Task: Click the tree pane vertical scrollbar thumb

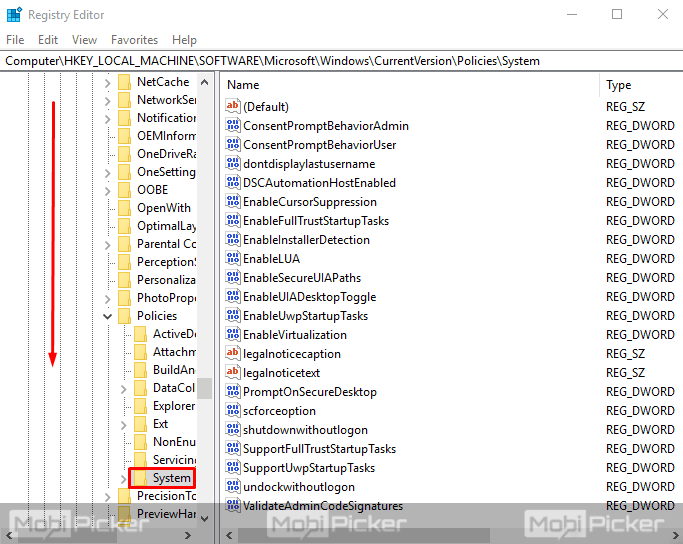Action: point(204,389)
